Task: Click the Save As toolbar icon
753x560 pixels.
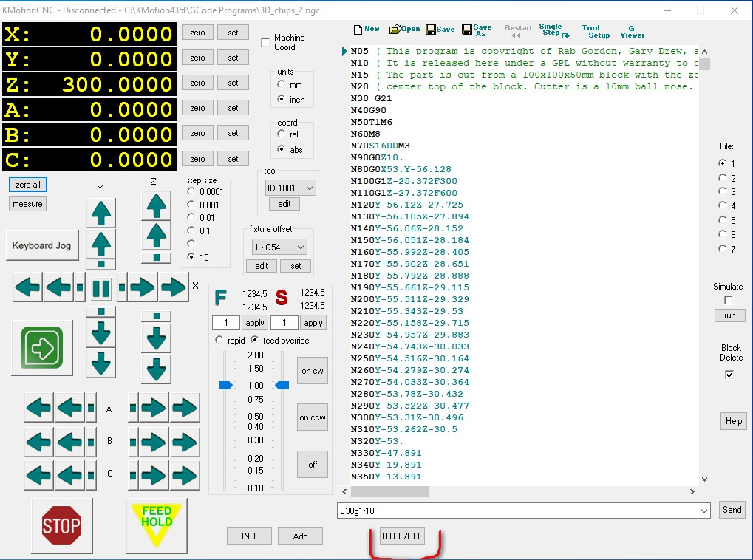Action: pos(477,30)
